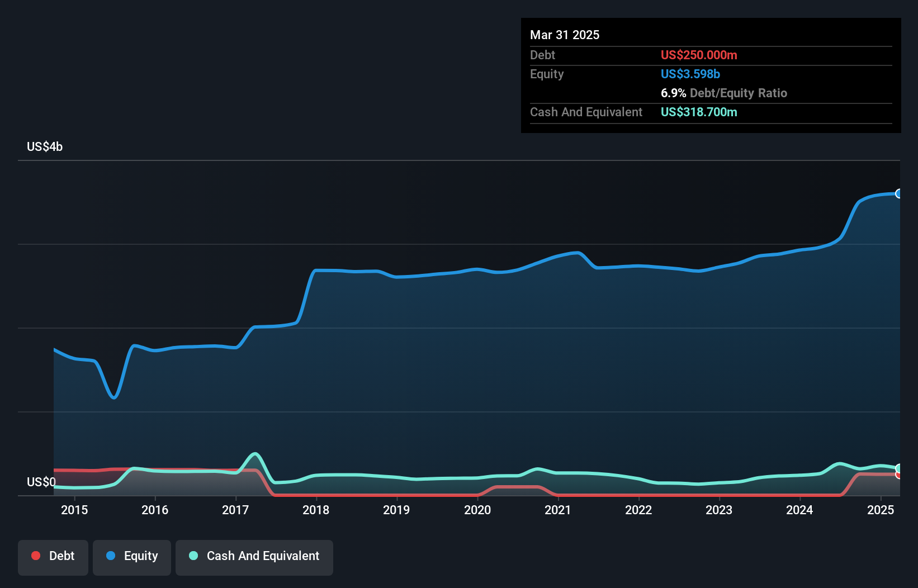
Task: Click the 2018 x-axis label
Action: coord(316,510)
